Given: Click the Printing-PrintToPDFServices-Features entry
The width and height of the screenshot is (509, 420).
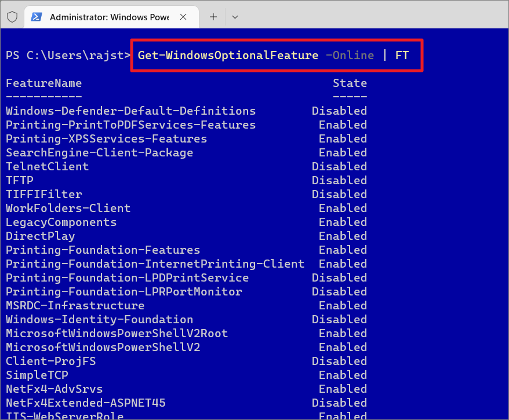Looking at the screenshot, I should point(130,125).
